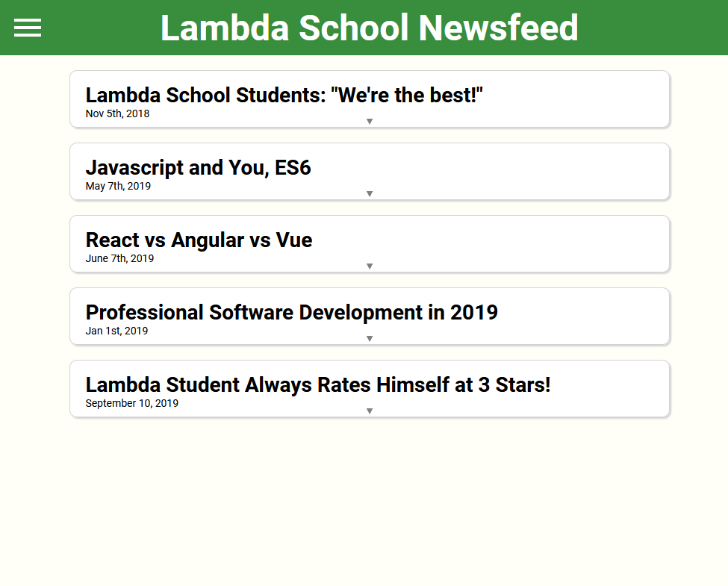Image resolution: width=728 pixels, height=586 pixels.
Task: Expand Professional Software Development article arrow
Action: click(370, 338)
